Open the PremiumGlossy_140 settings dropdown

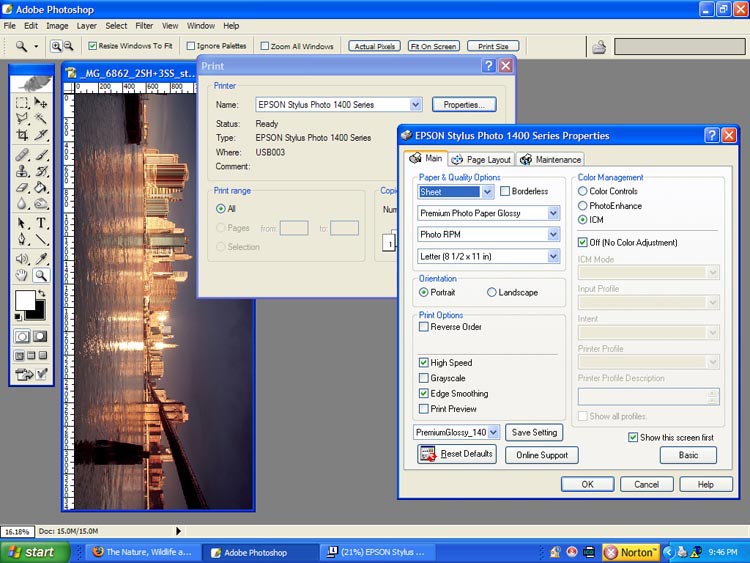(x=494, y=432)
